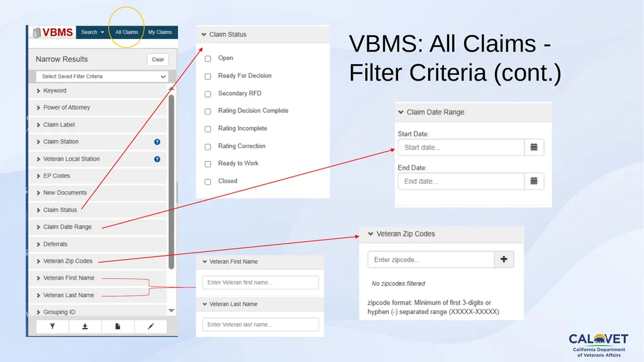644x362 pixels.
Task: Click the Start date input field
Action: pyautogui.click(x=461, y=147)
